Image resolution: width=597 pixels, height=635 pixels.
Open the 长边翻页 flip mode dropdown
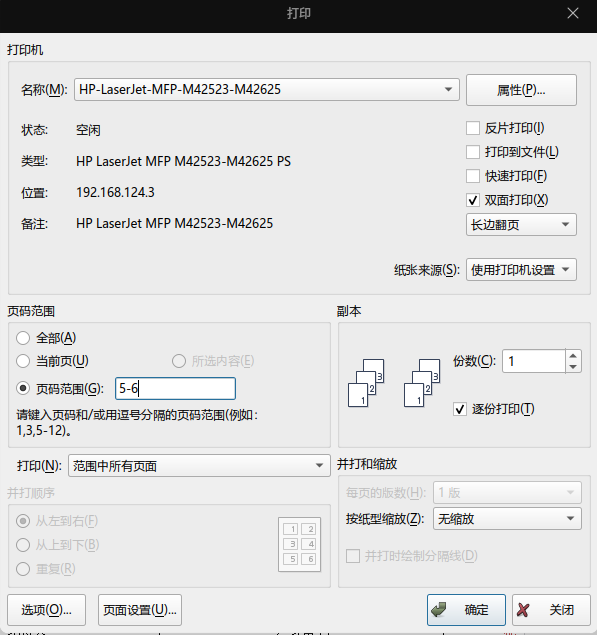pos(521,225)
